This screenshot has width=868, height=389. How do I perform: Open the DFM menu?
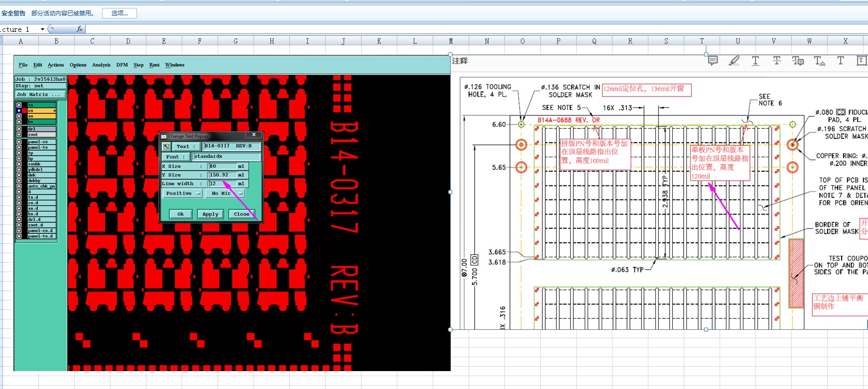(122, 65)
